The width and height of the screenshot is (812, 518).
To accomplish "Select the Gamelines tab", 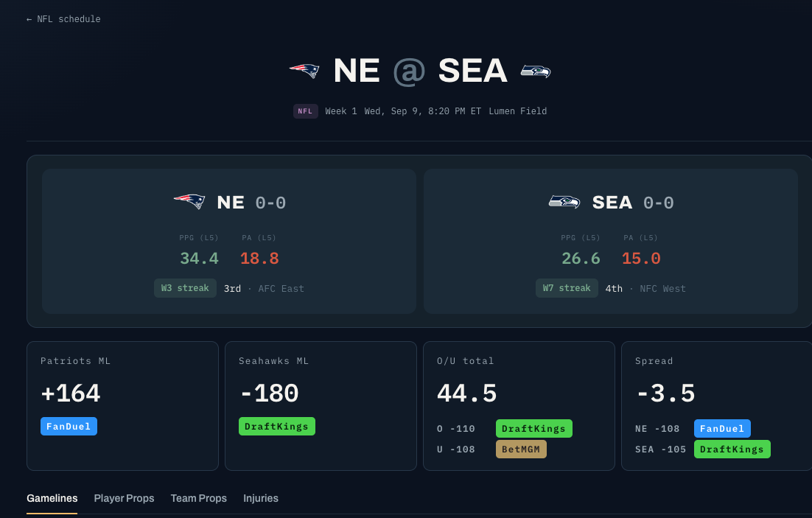I will pyautogui.click(x=52, y=498).
